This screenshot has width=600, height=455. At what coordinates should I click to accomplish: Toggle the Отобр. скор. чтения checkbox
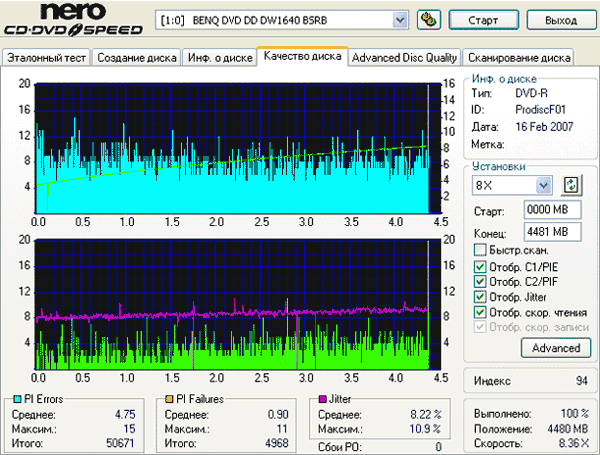(x=481, y=312)
